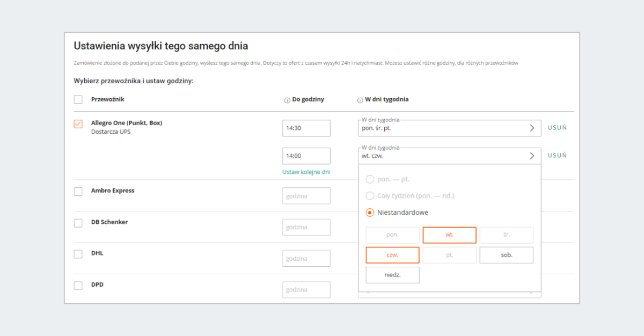Click the Ustaw kolejne dni link
Image resolution: width=644 pixels, height=336 pixels.
[x=306, y=172]
